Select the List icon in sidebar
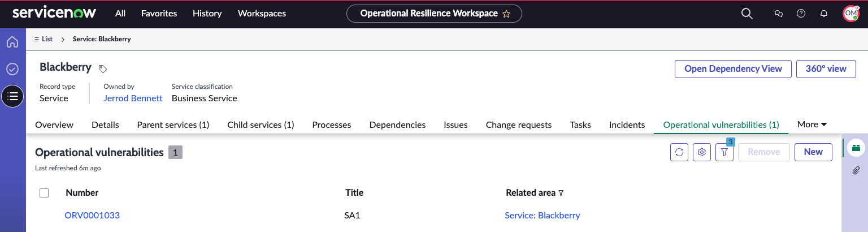 click(x=13, y=96)
